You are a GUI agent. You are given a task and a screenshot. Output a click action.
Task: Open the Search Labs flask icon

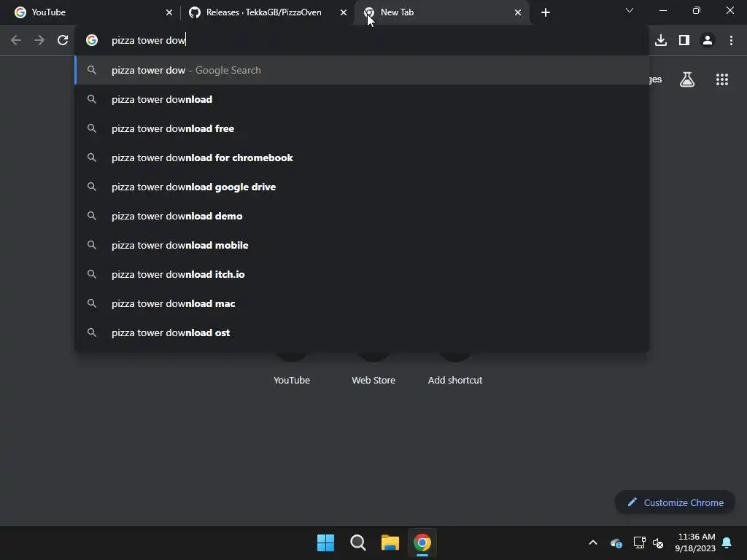687,79
